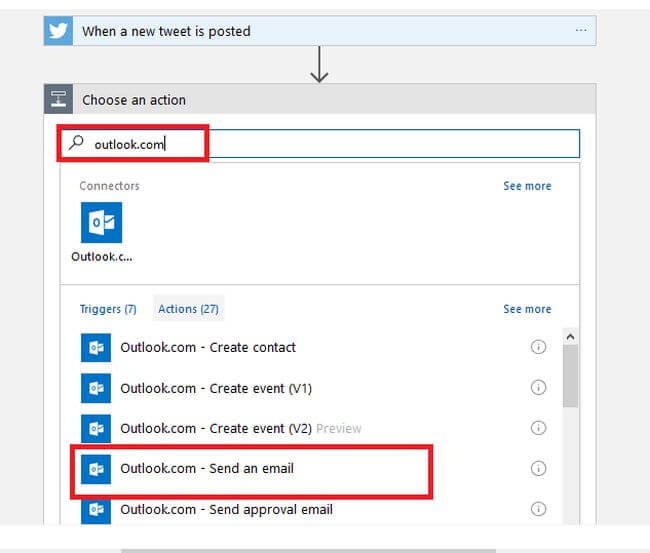Click See more beside Actions tab
This screenshot has width=650, height=553.
point(527,309)
